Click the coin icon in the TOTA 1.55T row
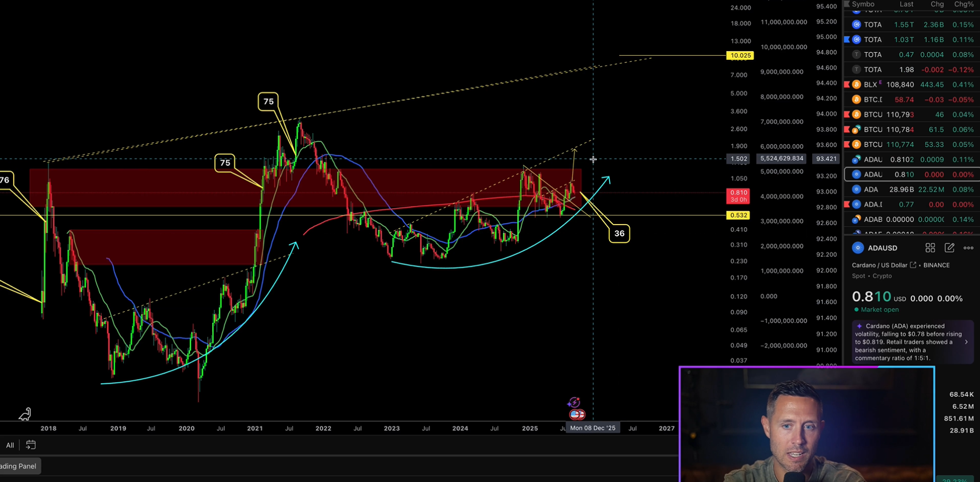 click(856, 25)
